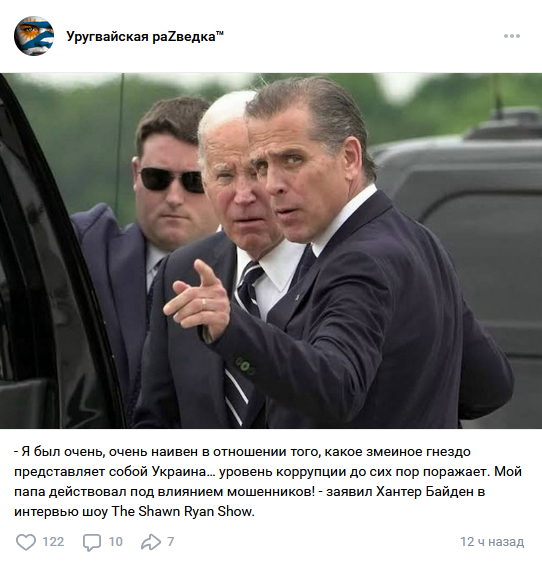This screenshot has width=542, height=561.
Task: Click the white-haired man's face in the photo
Action: tap(238, 193)
